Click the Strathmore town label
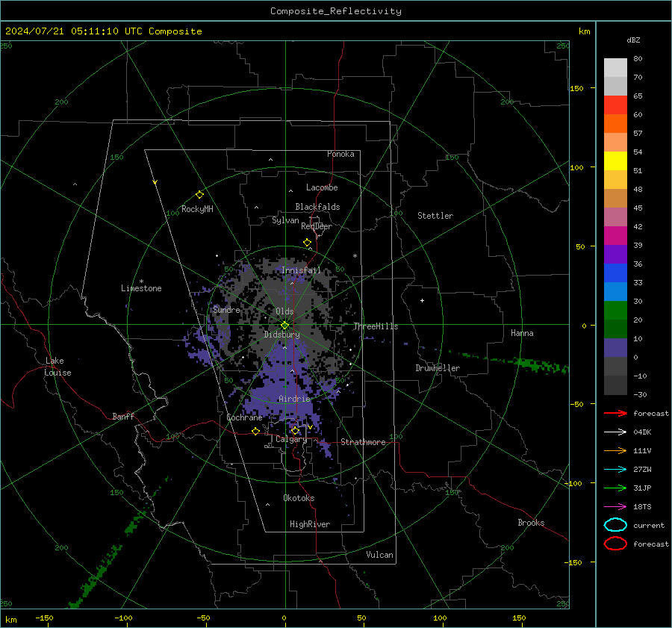Viewport: 672px width, 628px height. pyautogui.click(x=363, y=442)
